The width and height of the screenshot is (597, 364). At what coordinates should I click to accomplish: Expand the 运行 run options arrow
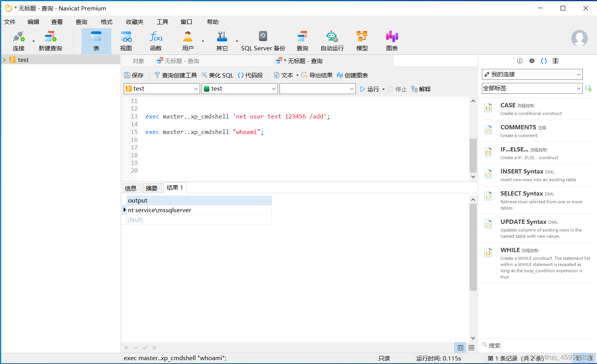[383, 89]
